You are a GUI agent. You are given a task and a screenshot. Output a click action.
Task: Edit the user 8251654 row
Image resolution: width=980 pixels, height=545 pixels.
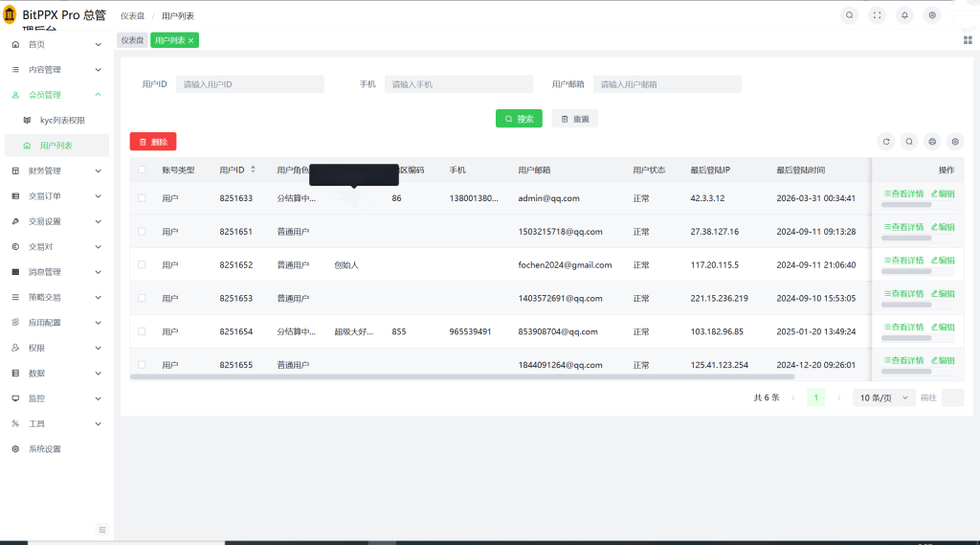pos(943,328)
